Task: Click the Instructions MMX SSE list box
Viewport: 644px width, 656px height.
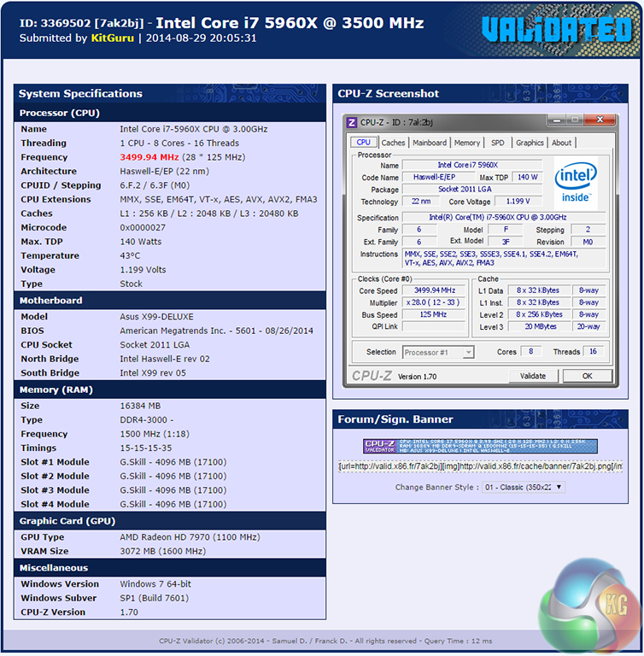Action: (504, 259)
